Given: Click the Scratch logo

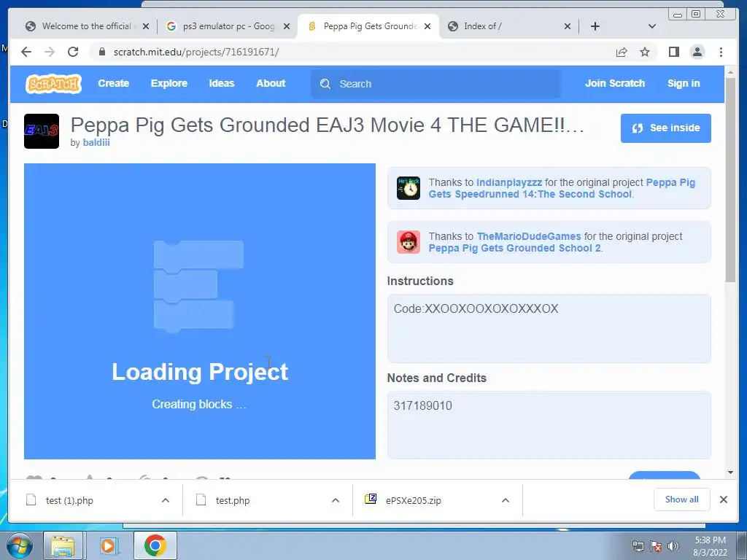Looking at the screenshot, I should click(x=53, y=84).
